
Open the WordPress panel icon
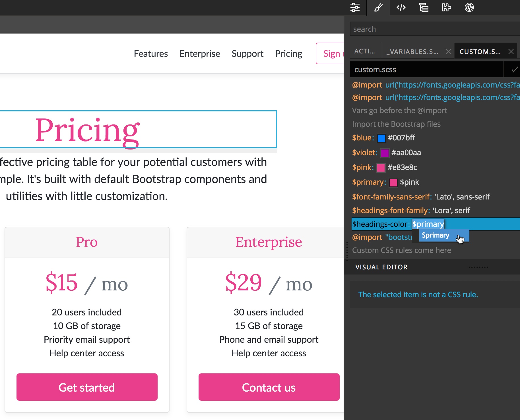[x=469, y=7]
